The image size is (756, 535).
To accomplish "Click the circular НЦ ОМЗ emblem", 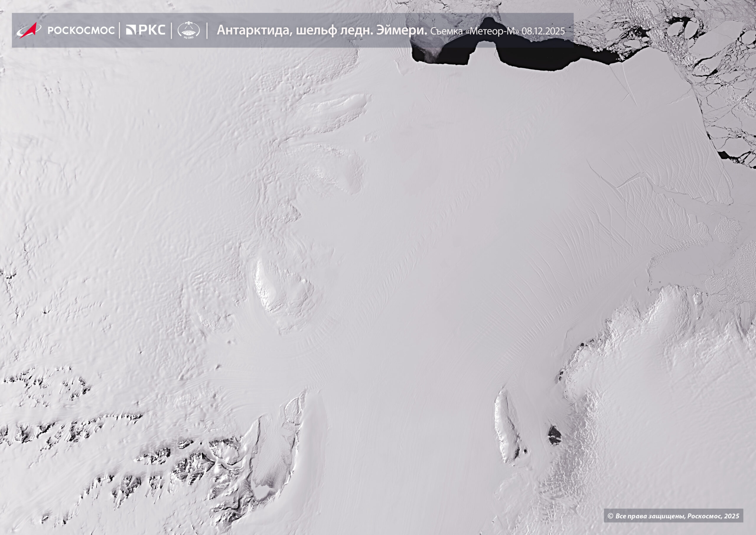I will click(x=189, y=30).
